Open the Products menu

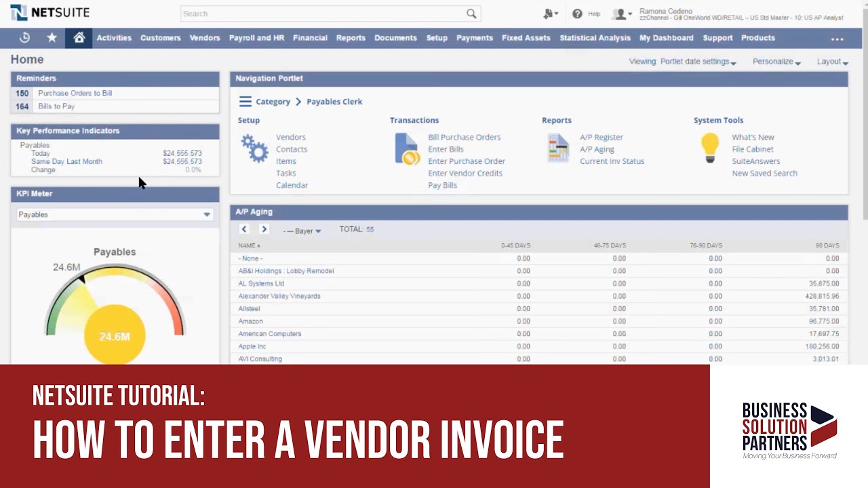758,38
